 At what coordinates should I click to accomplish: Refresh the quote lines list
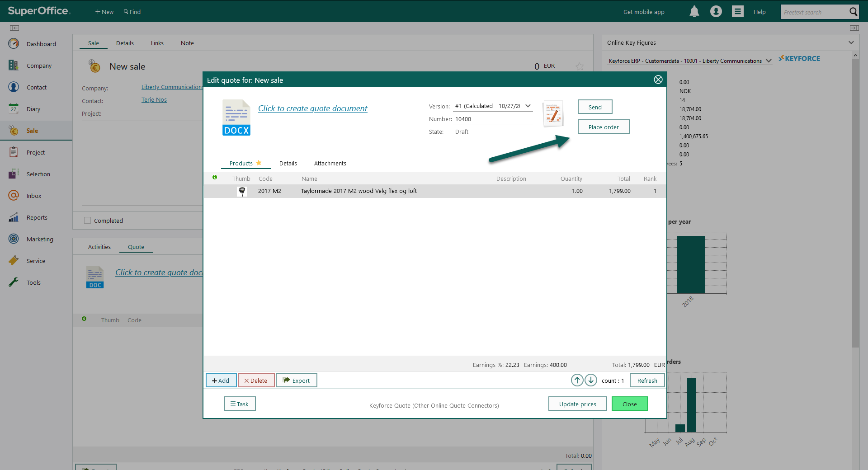tap(647, 380)
